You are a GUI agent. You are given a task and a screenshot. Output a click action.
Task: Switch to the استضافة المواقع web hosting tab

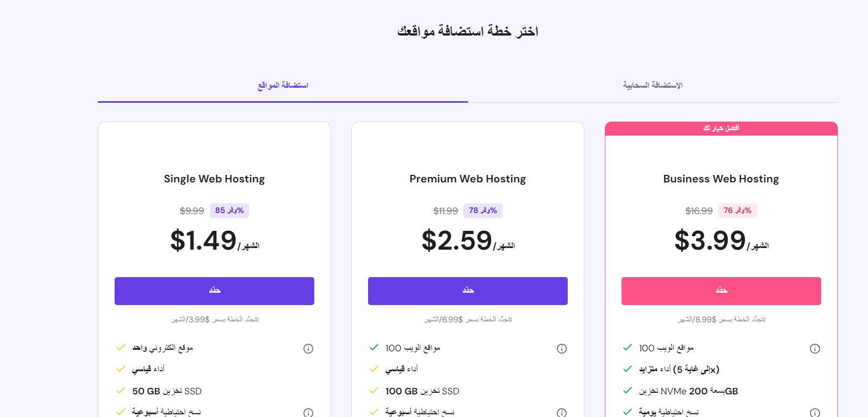(x=283, y=86)
